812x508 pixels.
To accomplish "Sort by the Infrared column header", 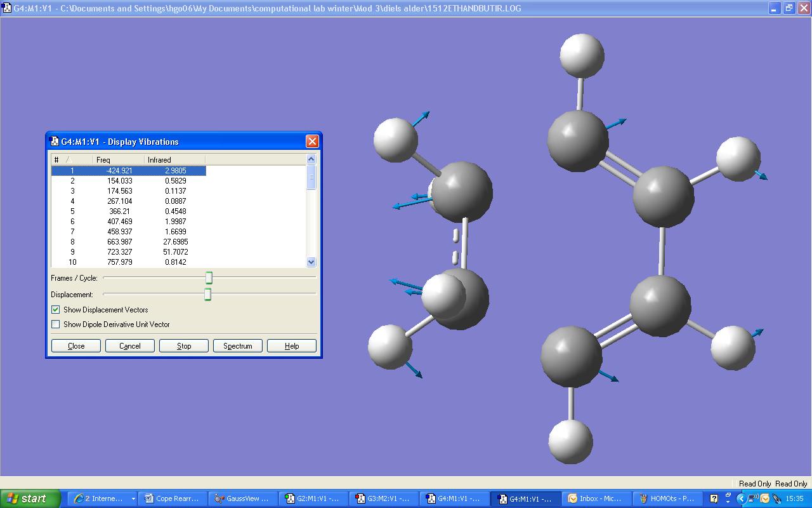I will pyautogui.click(x=174, y=160).
